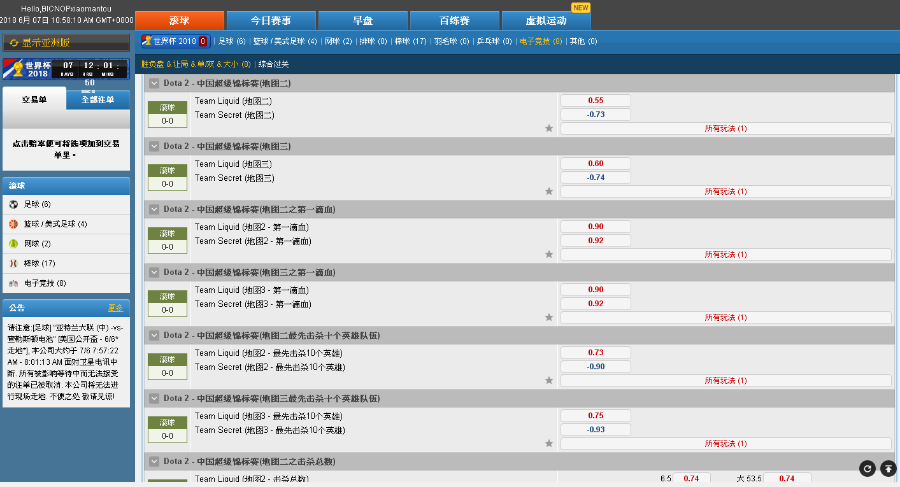This screenshot has height=487, width=900.
Task: Switch to the 全部注单 tab
Action: pos(98,100)
